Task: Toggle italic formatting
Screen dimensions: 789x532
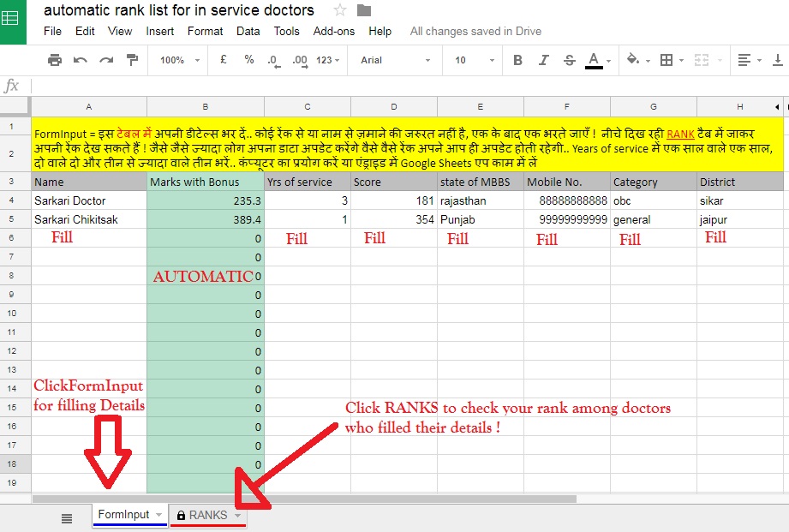Action: (x=543, y=60)
